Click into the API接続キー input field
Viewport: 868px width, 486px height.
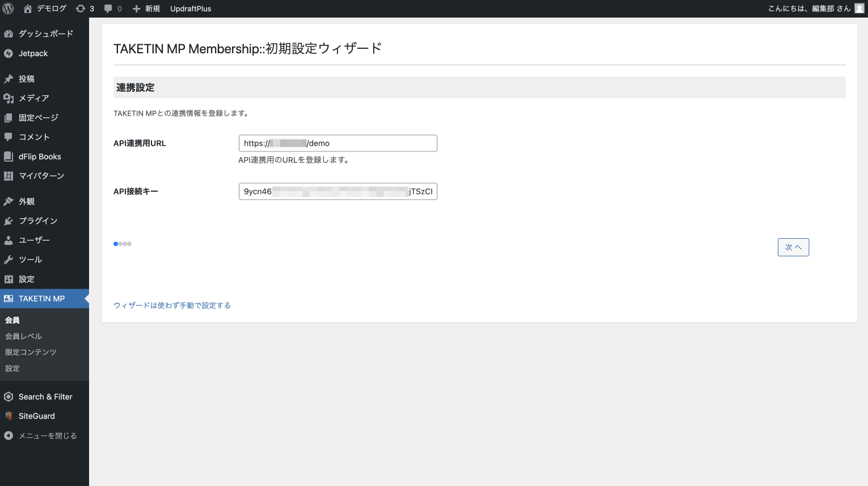point(338,191)
